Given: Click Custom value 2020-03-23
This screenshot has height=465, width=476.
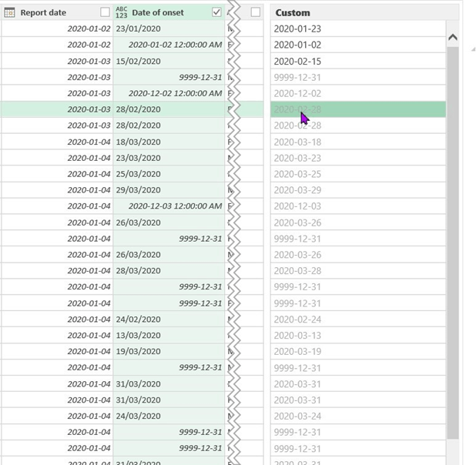Looking at the screenshot, I should 358,158.
